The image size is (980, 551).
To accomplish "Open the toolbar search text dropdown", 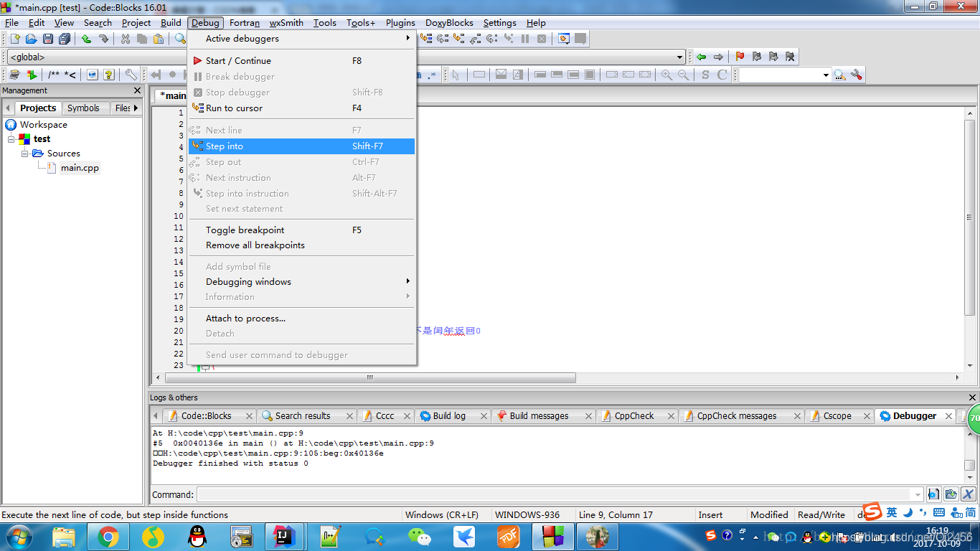I will 826,75.
